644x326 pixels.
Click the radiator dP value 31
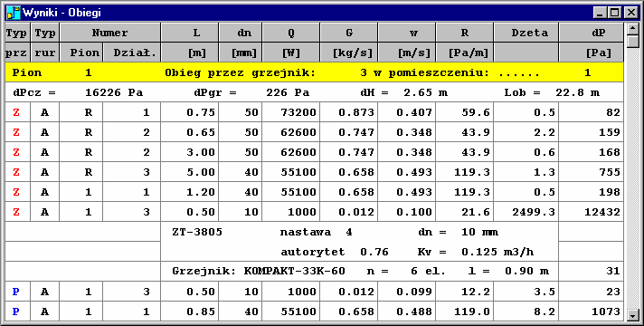point(592,272)
